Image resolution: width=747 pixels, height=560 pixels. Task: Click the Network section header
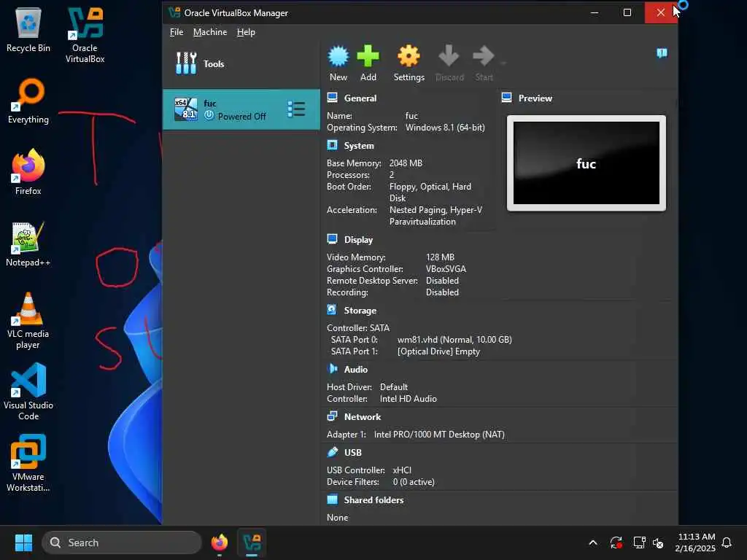tap(363, 416)
